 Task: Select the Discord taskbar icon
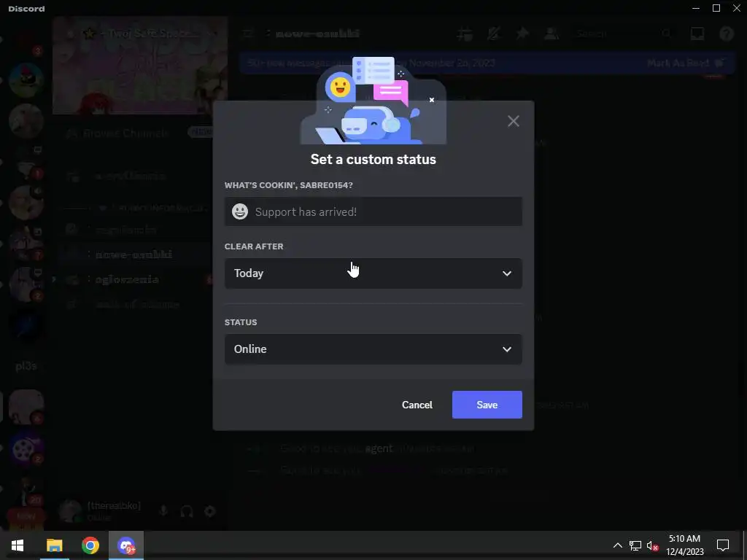[126, 545]
